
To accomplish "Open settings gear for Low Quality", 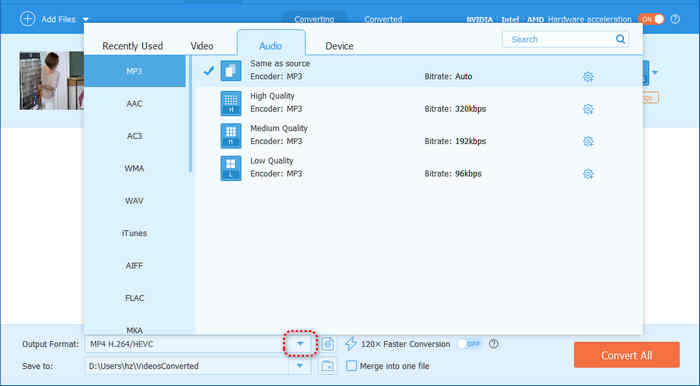I will point(588,174).
